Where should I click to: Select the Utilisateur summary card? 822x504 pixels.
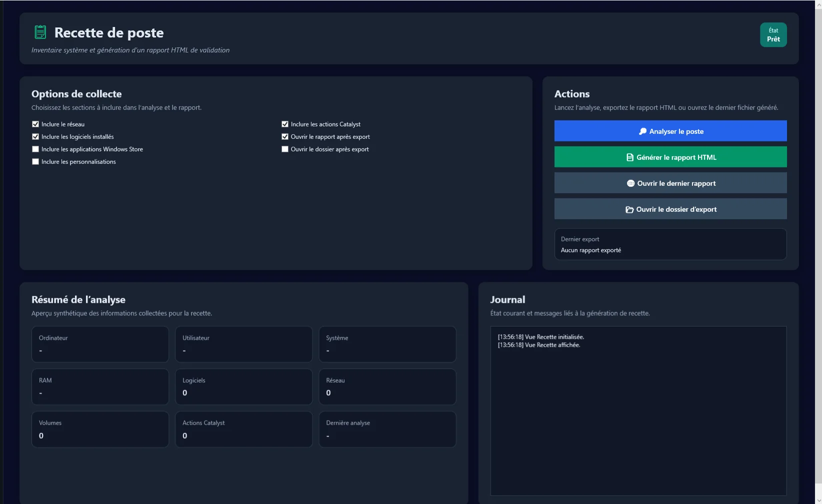pyautogui.click(x=244, y=344)
